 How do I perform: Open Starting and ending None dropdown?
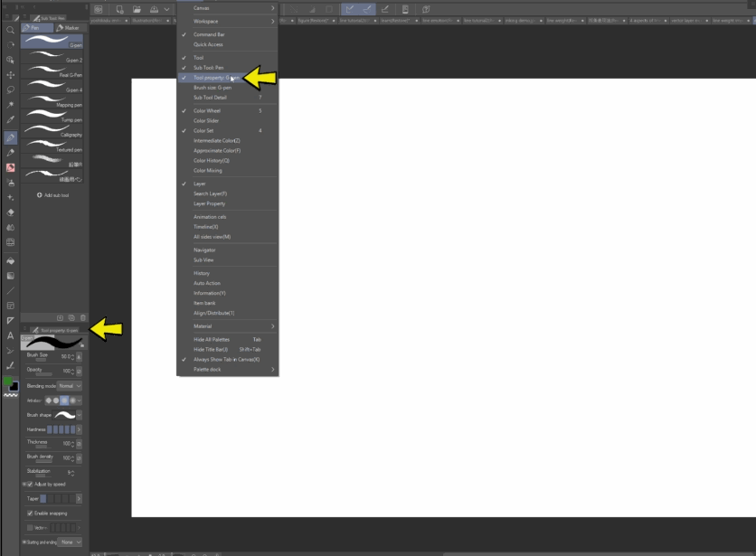70,542
